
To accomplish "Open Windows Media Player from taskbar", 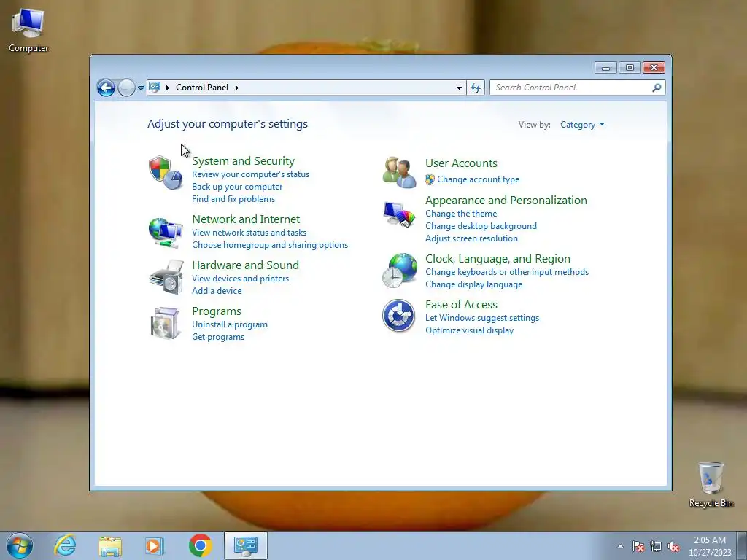I will pyautogui.click(x=155, y=545).
